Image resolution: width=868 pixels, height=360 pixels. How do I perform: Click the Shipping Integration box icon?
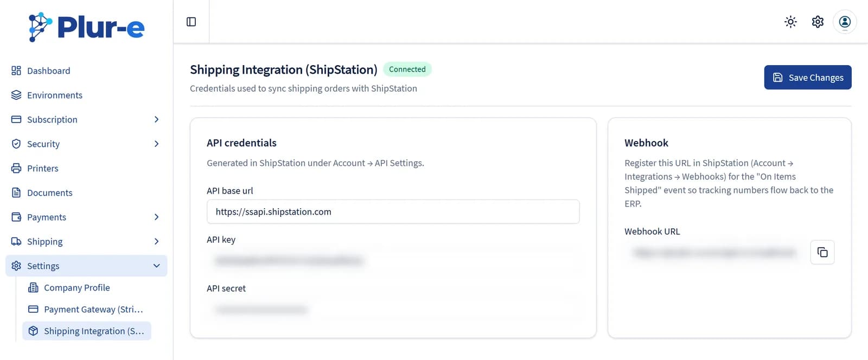(33, 331)
